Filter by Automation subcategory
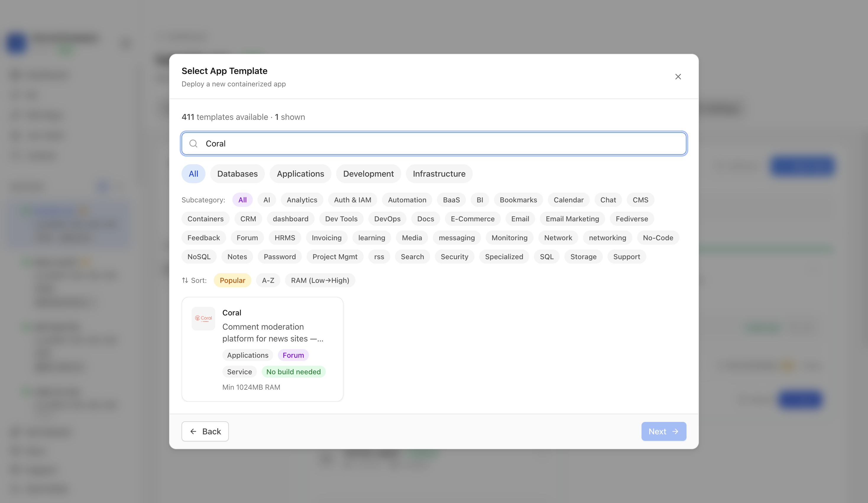The height and width of the screenshot is (503, 868). pyautogui.click(x=407, y=200)
